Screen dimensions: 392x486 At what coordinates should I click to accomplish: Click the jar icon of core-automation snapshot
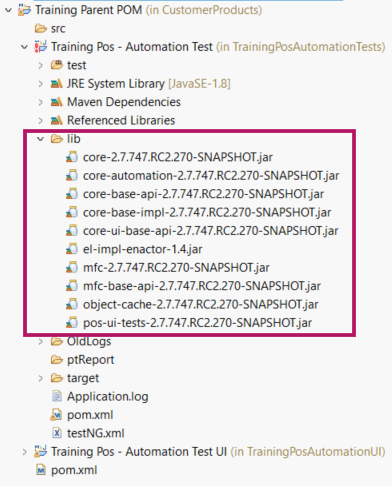72,176
